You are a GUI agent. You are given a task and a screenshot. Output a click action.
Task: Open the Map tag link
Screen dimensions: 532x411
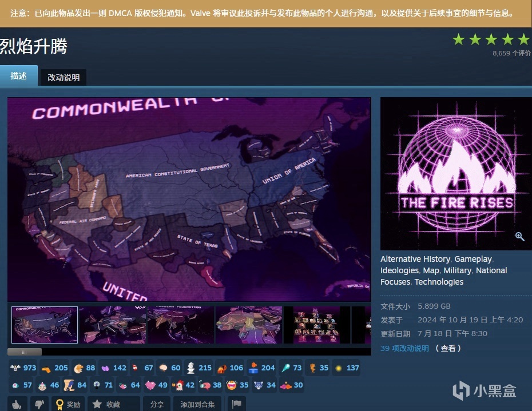click(431, 270)
